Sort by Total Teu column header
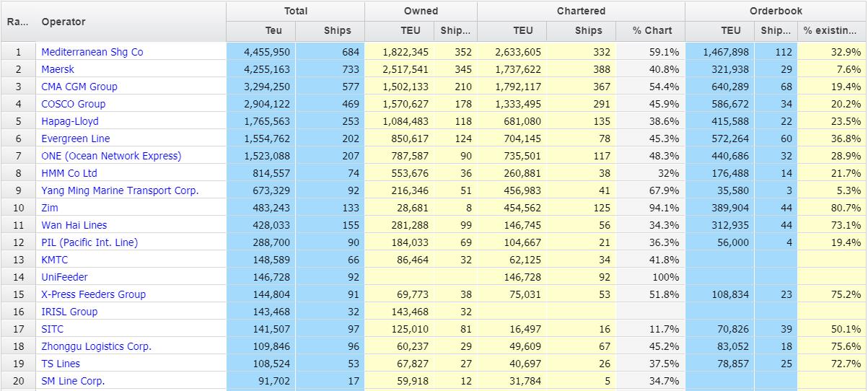The image size is (868, 391). 273,30
